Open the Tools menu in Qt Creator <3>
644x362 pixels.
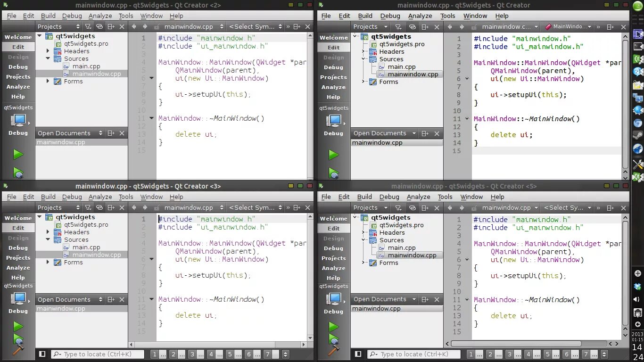(126, 197)
